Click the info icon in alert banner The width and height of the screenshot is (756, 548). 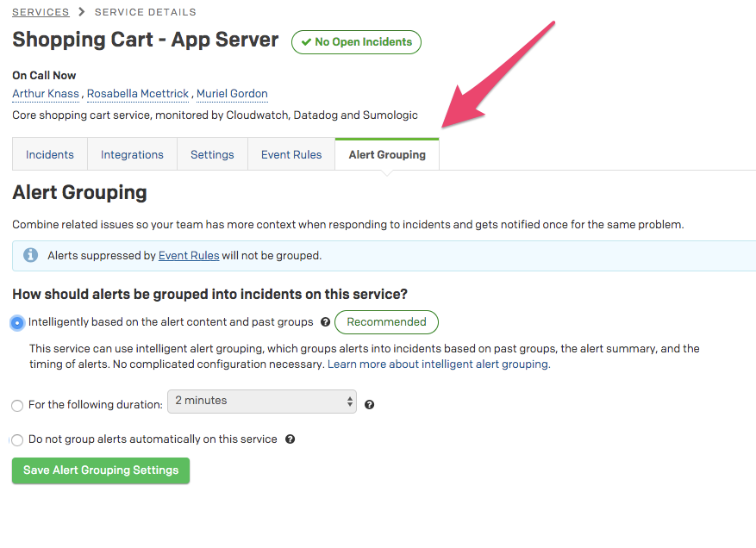[x=31, y=255]
